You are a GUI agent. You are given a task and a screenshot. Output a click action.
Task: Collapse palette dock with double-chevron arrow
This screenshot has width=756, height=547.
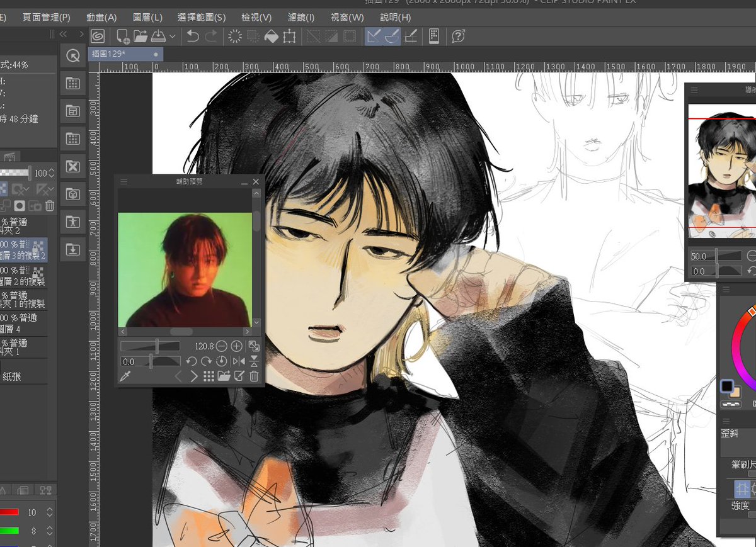pos(63,34)
